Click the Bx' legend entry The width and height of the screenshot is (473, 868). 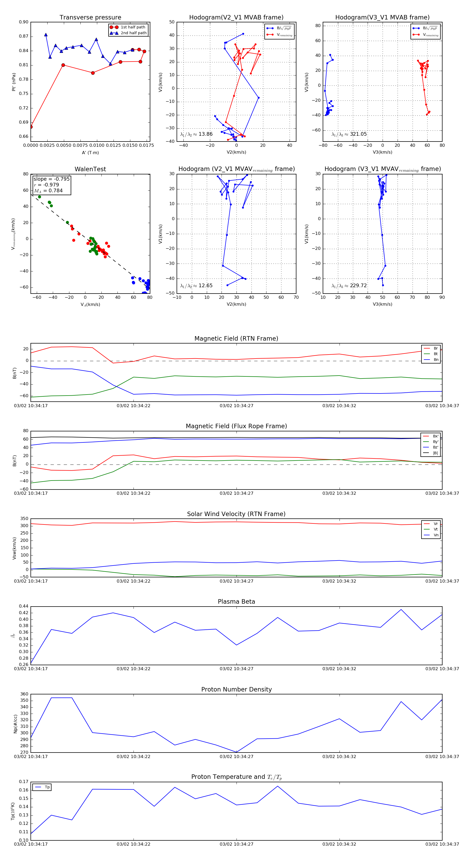click(x=431, y=436)
